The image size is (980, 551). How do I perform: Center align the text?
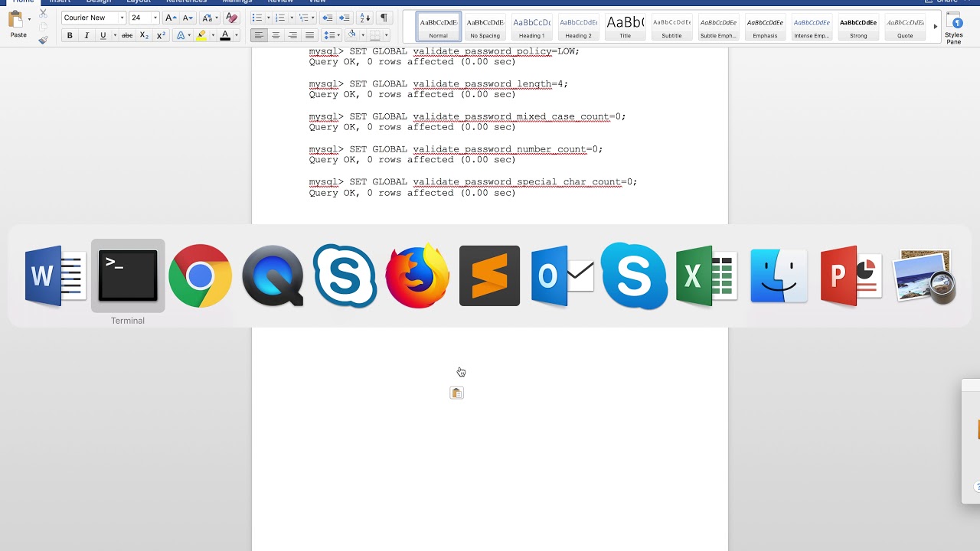click(276, 35)
